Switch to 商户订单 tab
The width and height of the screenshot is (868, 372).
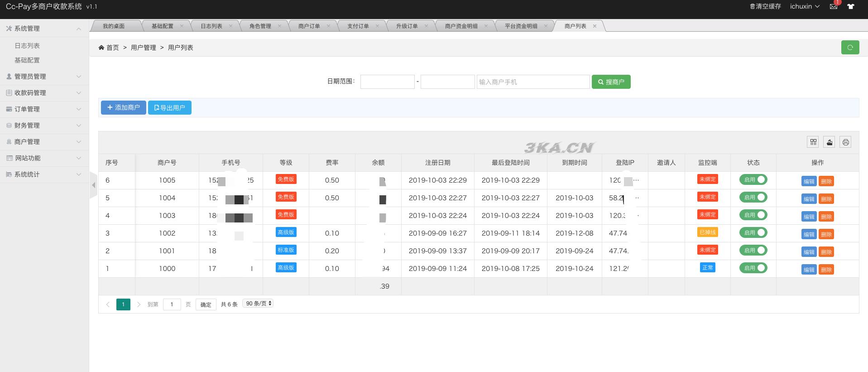[x=309, y=26]
